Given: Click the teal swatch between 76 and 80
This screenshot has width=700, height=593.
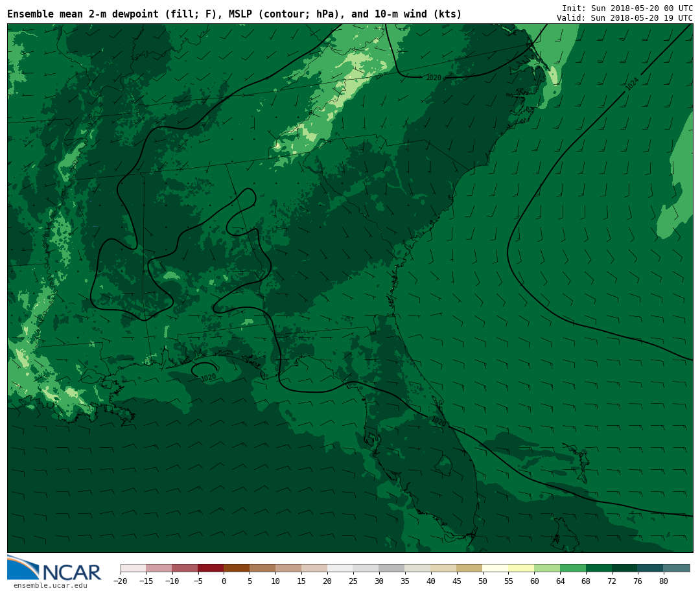Looking at the screenshot, I should click(x=651, y=568).
